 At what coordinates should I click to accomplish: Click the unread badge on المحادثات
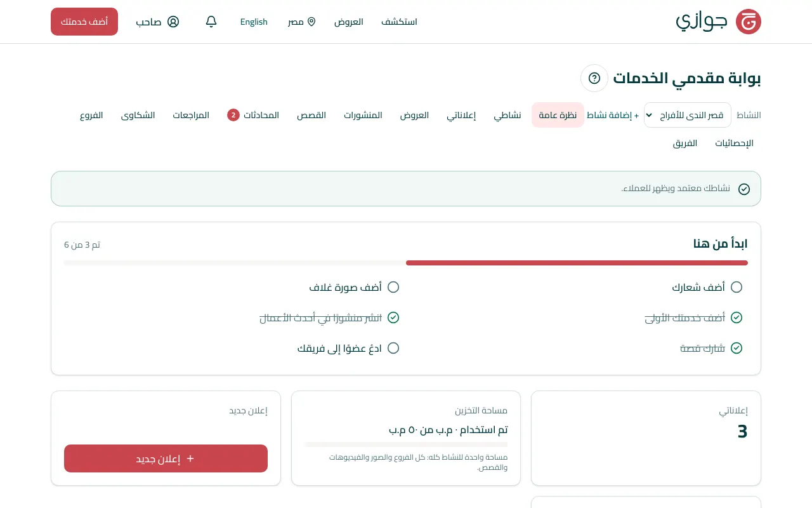point(233,115)
